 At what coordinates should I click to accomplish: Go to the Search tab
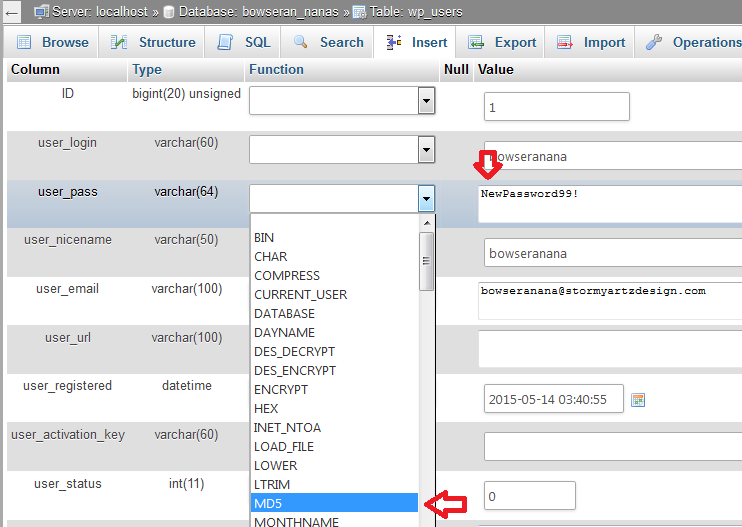pos(328,42)
